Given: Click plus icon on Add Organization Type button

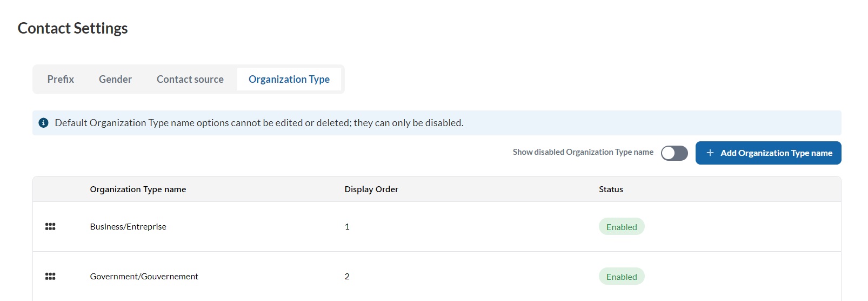Looking at the screenshot, I should [710, 153].
